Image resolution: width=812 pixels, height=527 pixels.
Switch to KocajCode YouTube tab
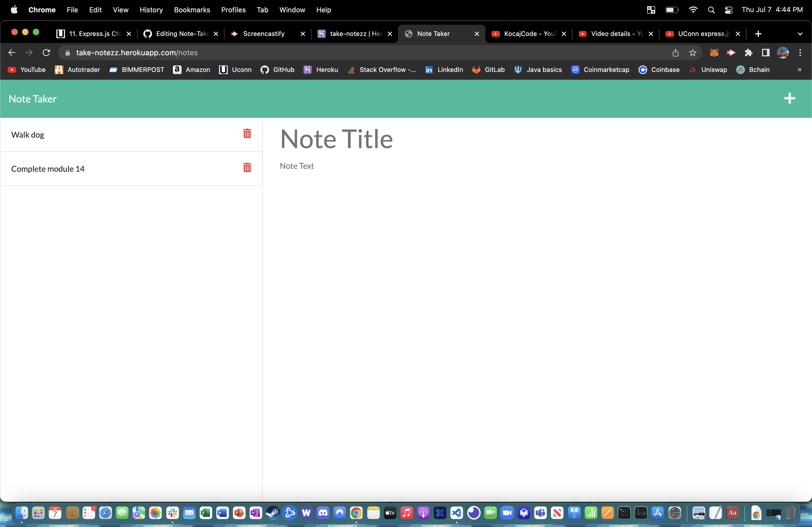tap(529, 34)
